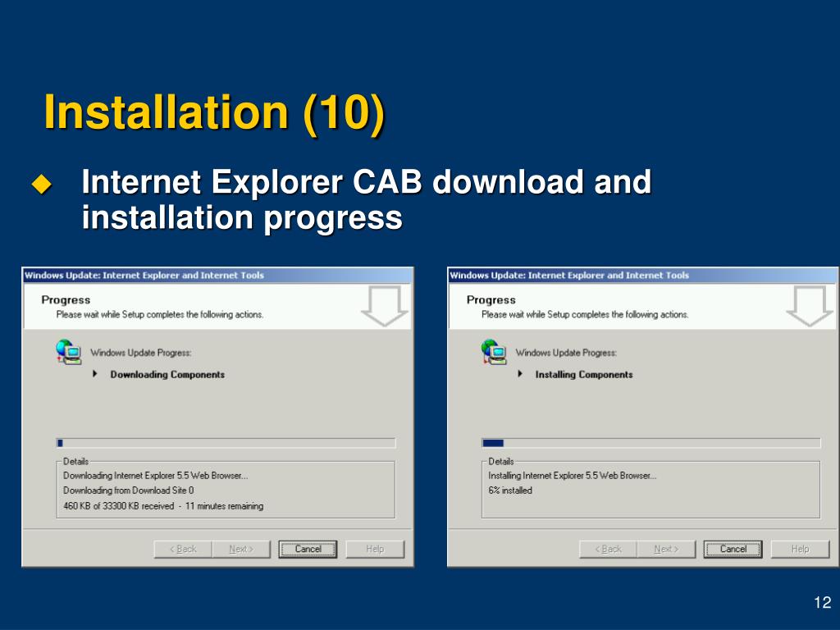840x630 pixels.
Task: Click the Progress heading in the installing dialog
Action: 491,300
